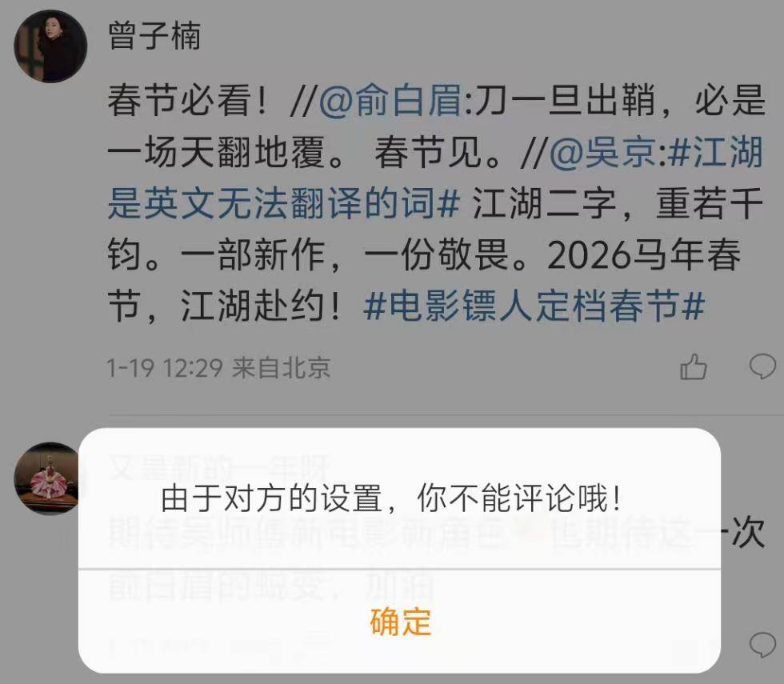Viewport: 784px width, 684px height.
Task: Tap the thumbs-up like icon on the post
Action: tap(694, 367)
